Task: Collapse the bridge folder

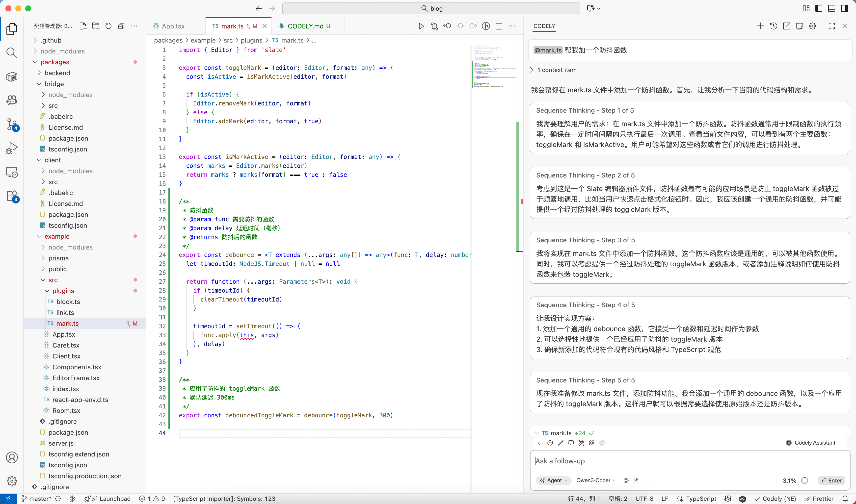Action: click(x=54, y=84)
